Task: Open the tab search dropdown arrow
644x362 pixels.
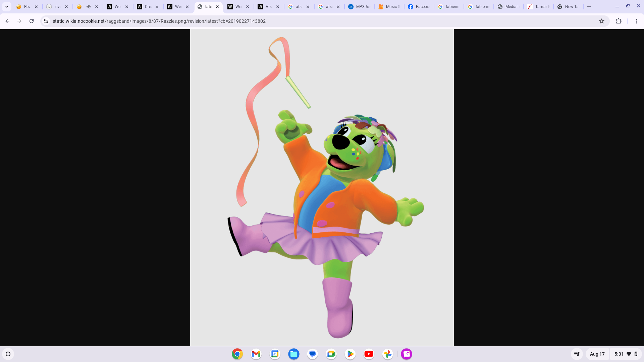Action: [7, 7]
